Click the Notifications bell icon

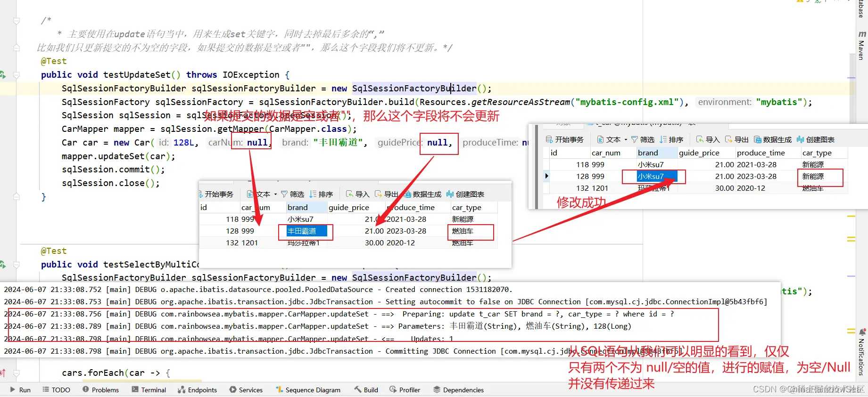coord(862,332)
